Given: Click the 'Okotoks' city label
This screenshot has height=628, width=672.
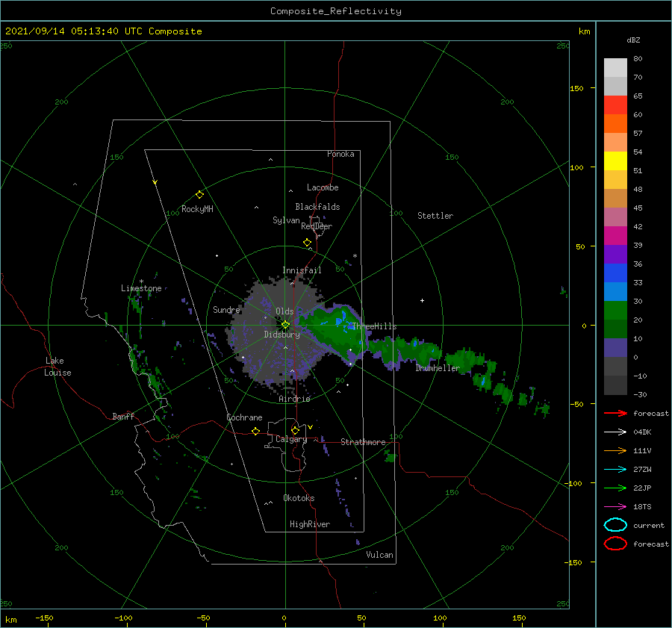Looking at the screenshot, I should coord(299,498).
